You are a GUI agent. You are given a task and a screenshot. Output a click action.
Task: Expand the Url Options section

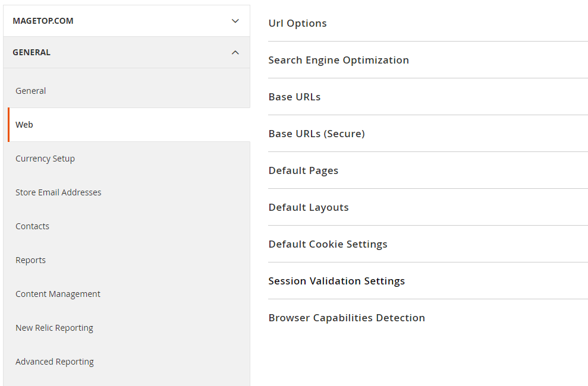pos(297,23)
